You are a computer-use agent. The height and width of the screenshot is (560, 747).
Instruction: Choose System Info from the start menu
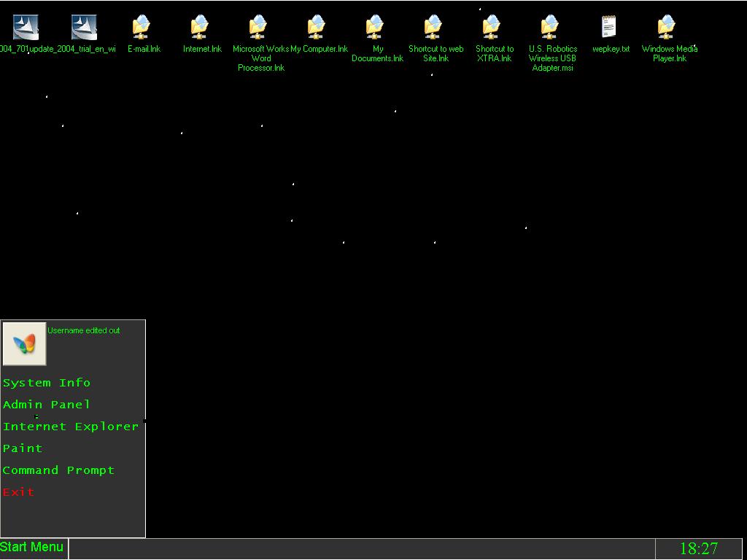(x=47, y=383)
